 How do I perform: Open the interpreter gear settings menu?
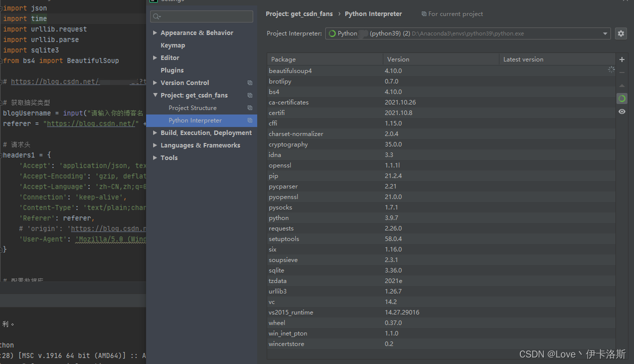click(x=621, y=33)
